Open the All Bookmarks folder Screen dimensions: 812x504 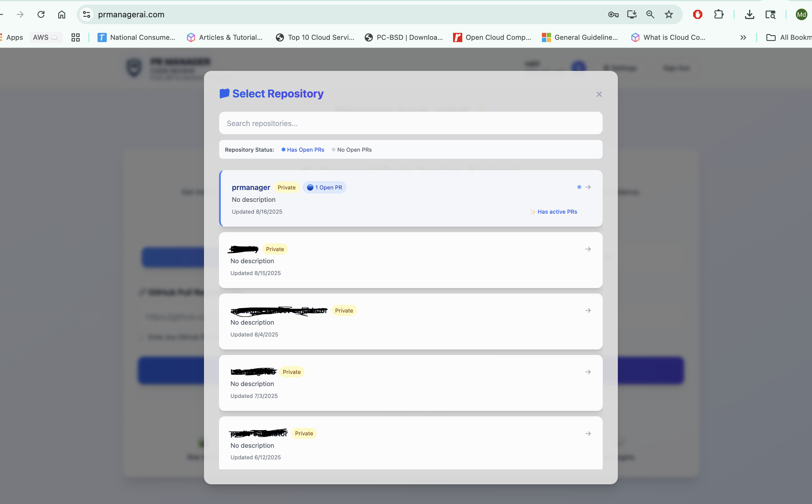click(x=789, y=37)
